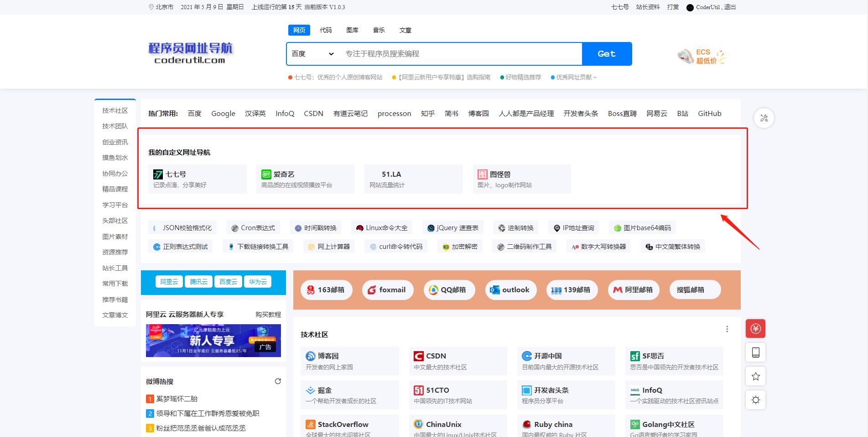Go to 图片素材 in the sidebar
Image resolution: width=868 pixels, height=437 pixels.
[115, 237]
